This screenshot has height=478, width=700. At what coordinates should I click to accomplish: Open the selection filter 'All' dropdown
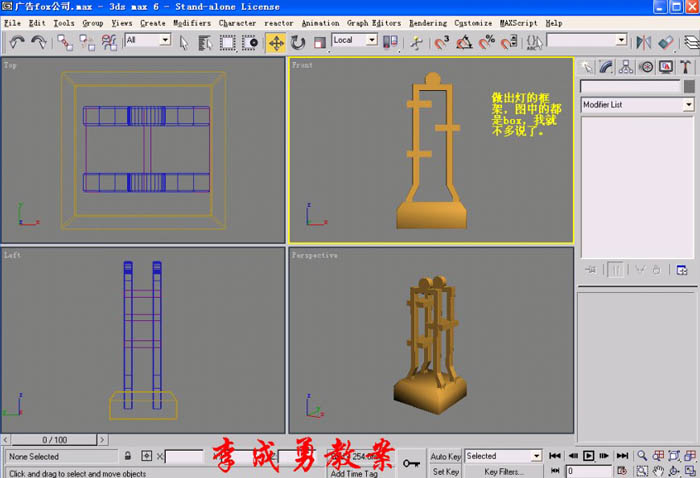click(x=165, y=40)
